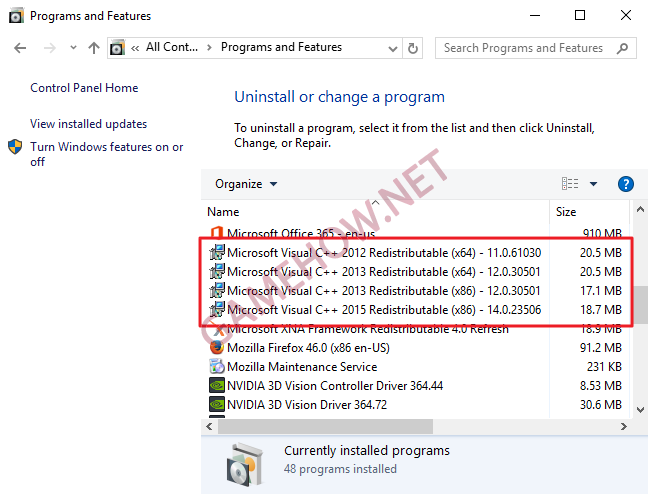Click the 231 KB size value
This screenshot has width=650, height=495.
(604, 367)
